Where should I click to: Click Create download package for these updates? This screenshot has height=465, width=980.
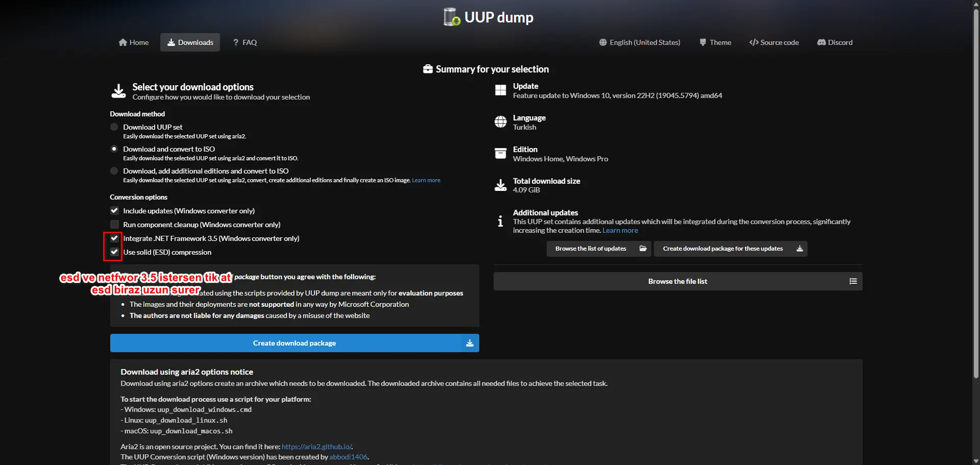(x=730, y=249)
